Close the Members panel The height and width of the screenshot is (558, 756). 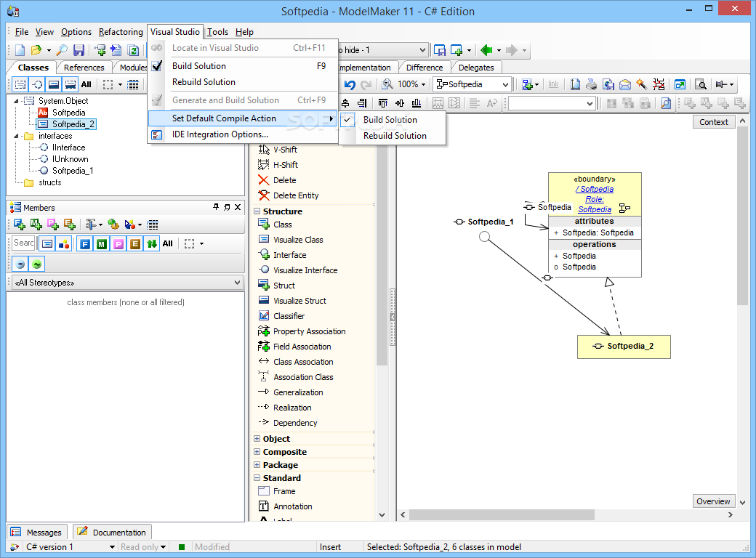(x=238, y=207)
